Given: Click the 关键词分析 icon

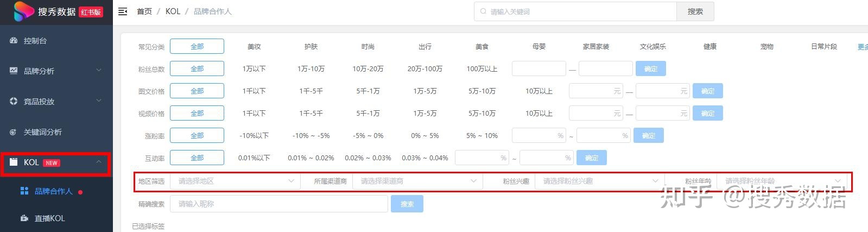Looking at the screenshot, I should pos(14,132).
